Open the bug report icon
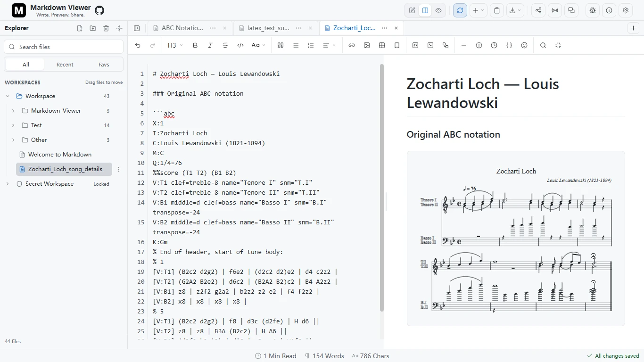The image size is (644, 362). click(593, 10)
